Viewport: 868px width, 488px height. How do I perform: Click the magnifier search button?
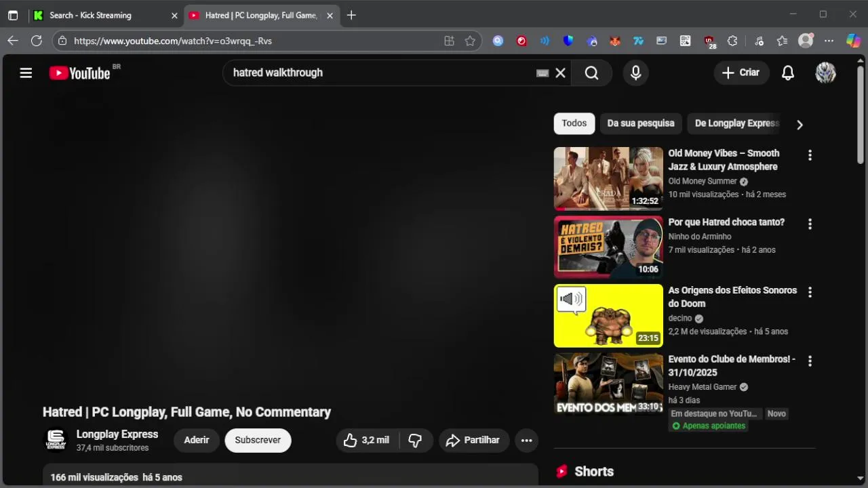(x=591, y=73)
